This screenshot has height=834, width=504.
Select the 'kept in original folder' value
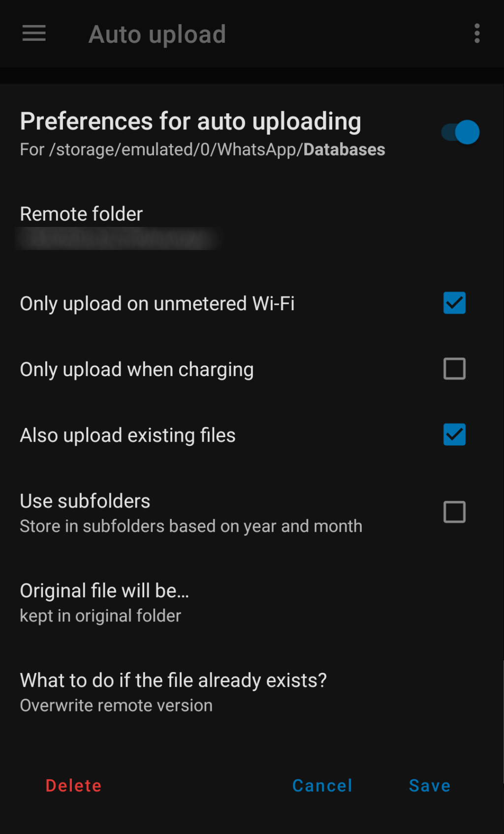pyautogui.click(x=100, y=616)
